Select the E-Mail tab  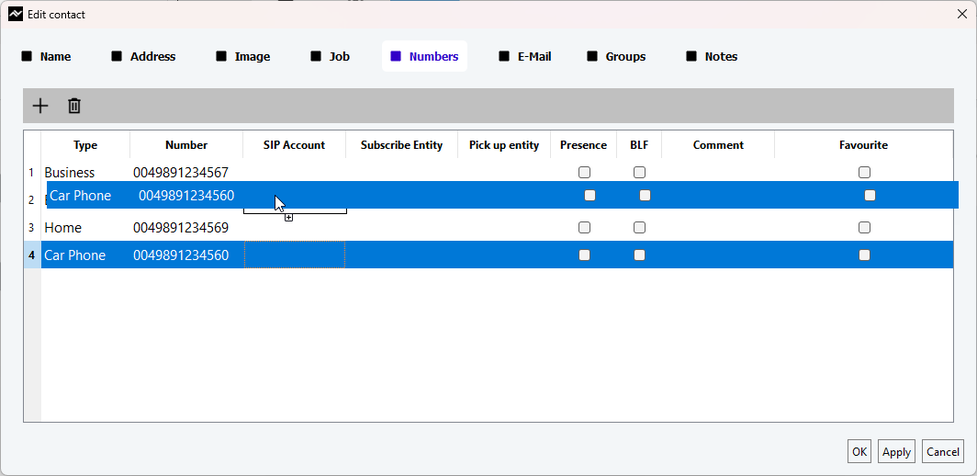click(525, 57)
